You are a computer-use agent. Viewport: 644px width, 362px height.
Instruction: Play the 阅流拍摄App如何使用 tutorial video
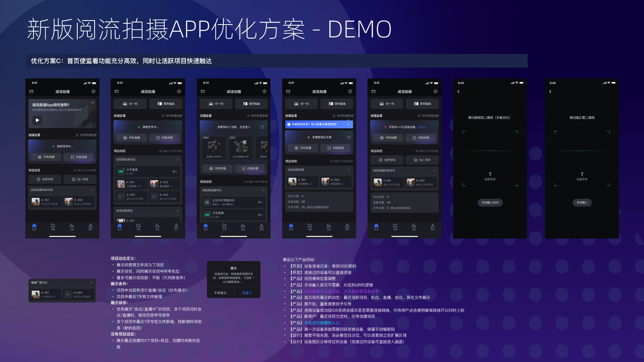pyautogui.click(x=37, y=120)
